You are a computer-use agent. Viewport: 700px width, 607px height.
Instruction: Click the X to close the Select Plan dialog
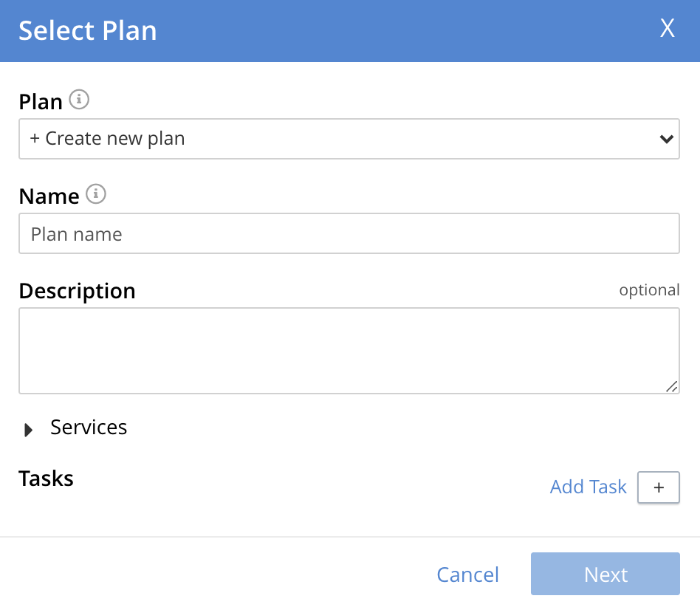[x=667, y=29]
